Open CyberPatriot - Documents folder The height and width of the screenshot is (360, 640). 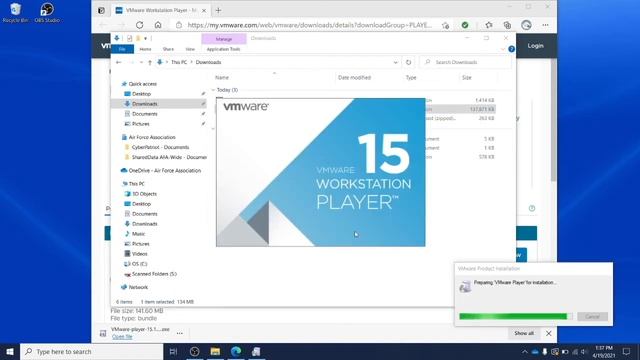coord(160,147)
